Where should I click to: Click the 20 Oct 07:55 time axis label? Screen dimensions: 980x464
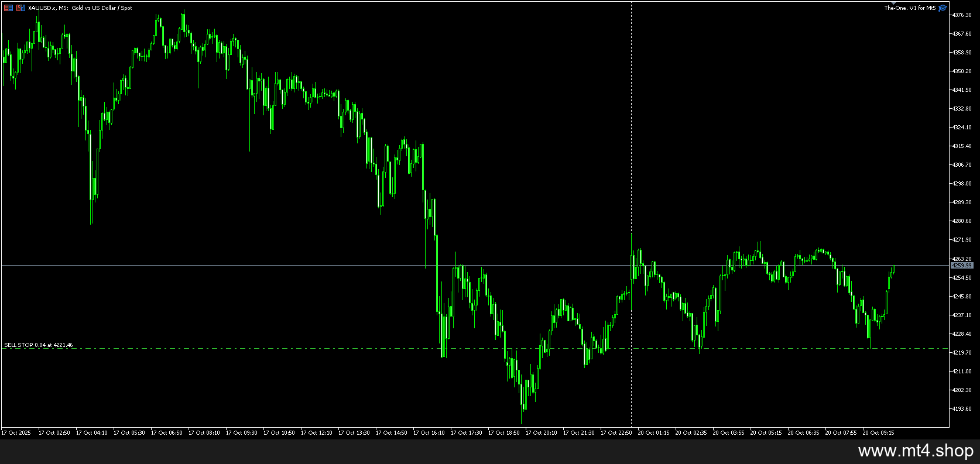click(841, 433)
